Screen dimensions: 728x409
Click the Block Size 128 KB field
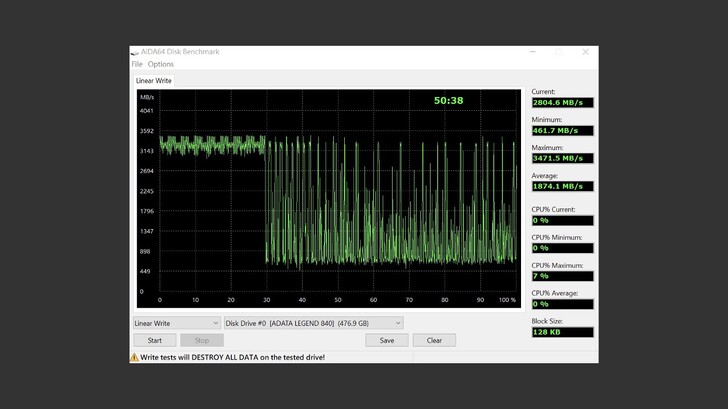[x=562, y=332]
